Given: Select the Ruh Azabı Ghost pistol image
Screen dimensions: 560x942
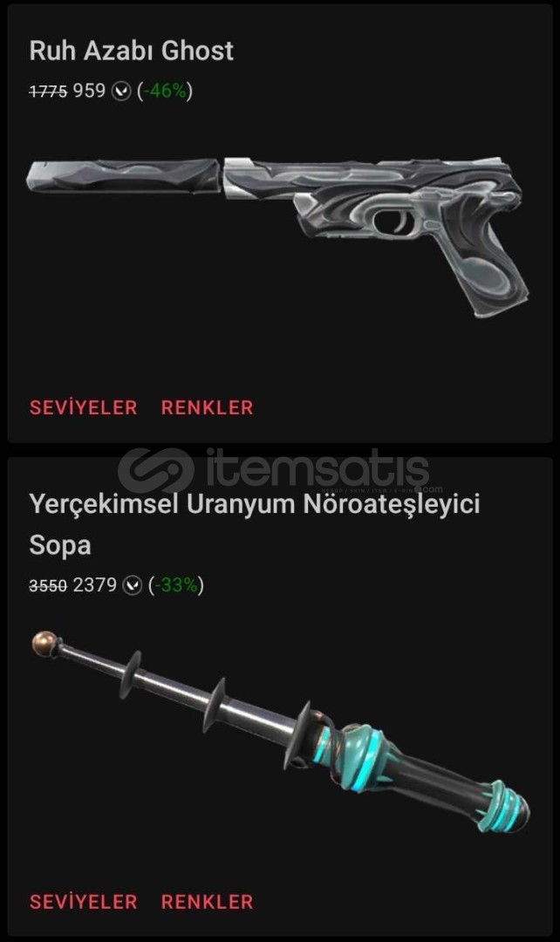Looking at the screenshot, I should (277, 236).
